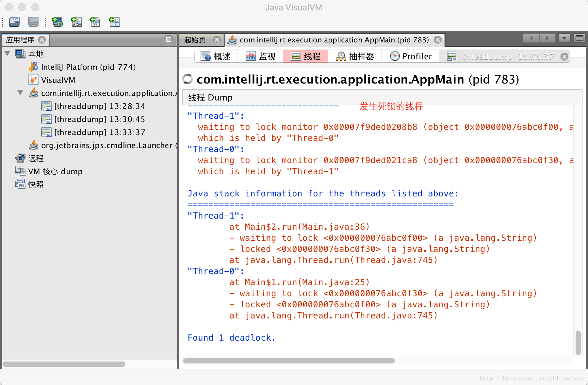Select the 远程 tree node
588x385 pixels.
pyautogui.click(x=36, y=158)
